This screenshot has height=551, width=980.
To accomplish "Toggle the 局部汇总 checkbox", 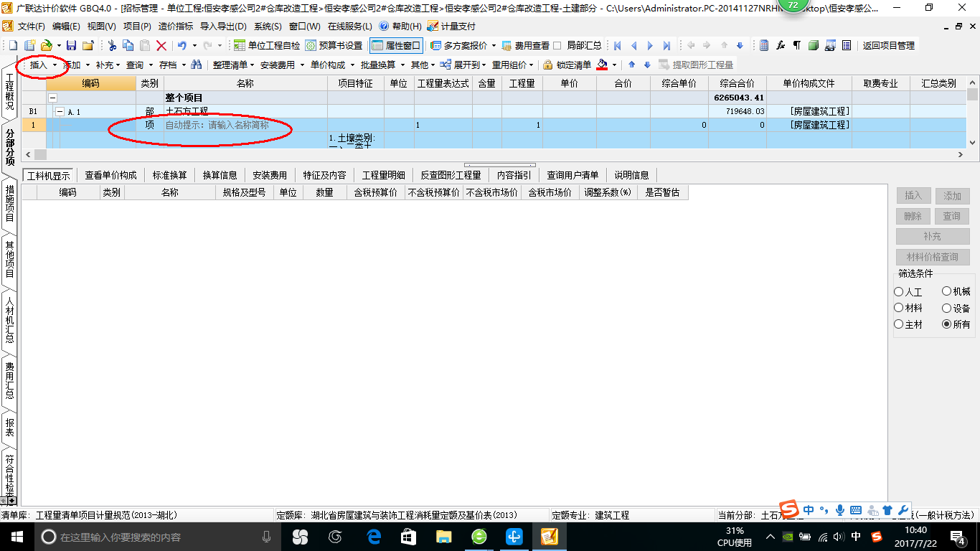I will (557, 45).
